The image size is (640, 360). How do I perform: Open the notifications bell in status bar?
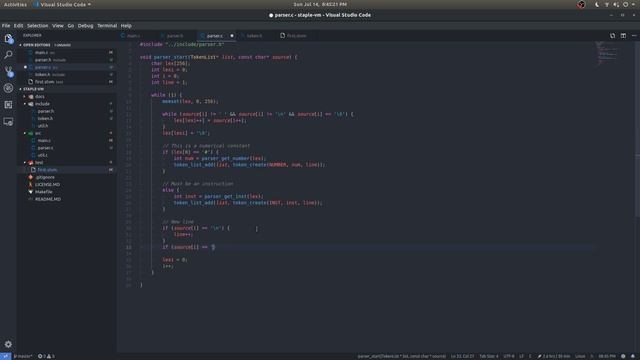pyautogui.click(x=633, y=356)
